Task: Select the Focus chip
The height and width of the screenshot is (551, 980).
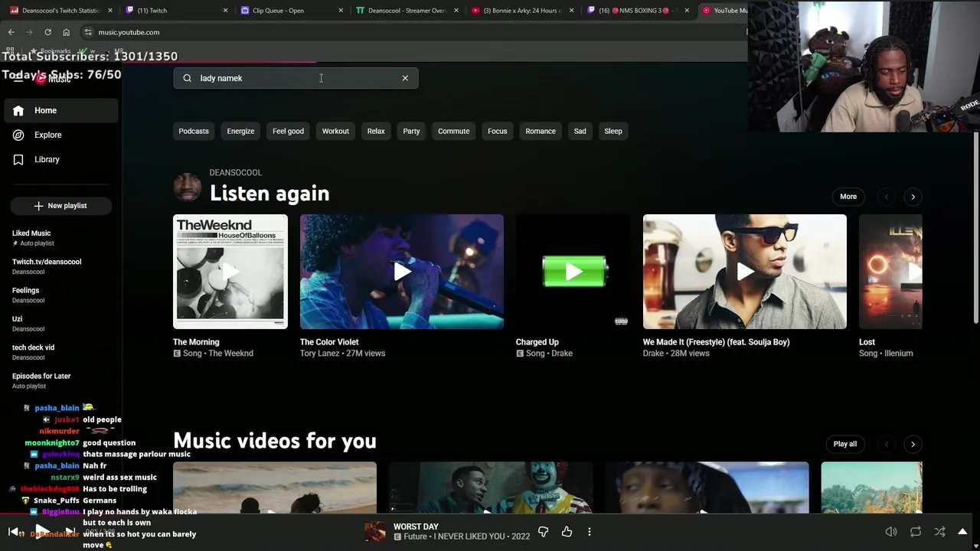Action: 498,131
